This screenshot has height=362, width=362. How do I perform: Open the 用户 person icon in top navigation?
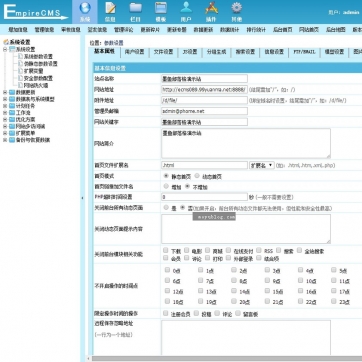pyautogui.click(x=186, y=8)
